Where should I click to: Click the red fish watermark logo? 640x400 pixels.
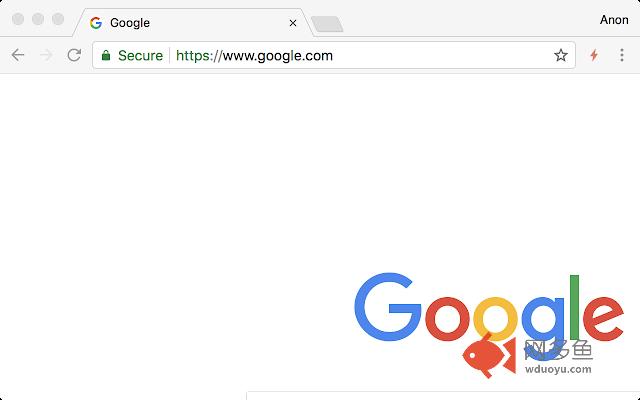489,355
